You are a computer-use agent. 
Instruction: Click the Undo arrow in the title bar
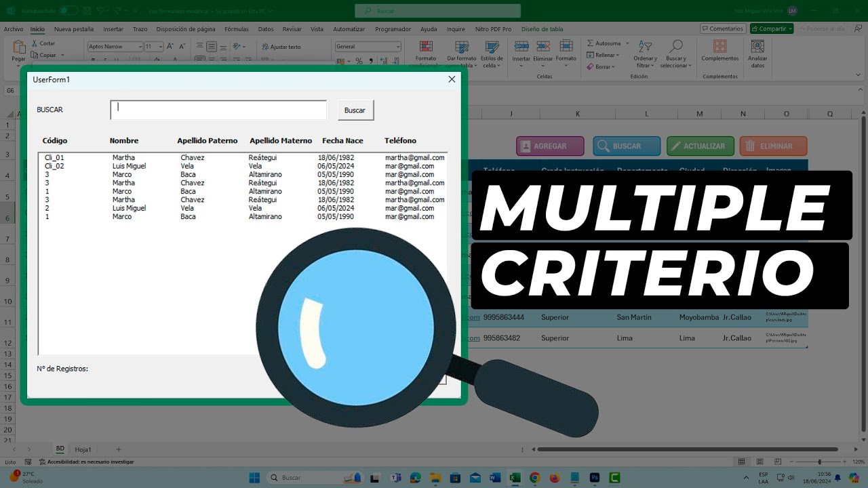[x=100, y=11]
